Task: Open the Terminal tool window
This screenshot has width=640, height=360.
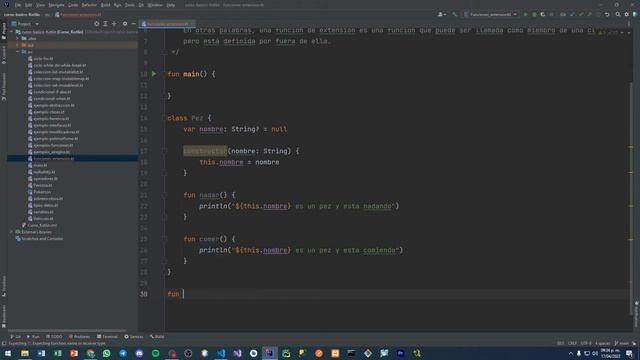Action: point(107,337)
